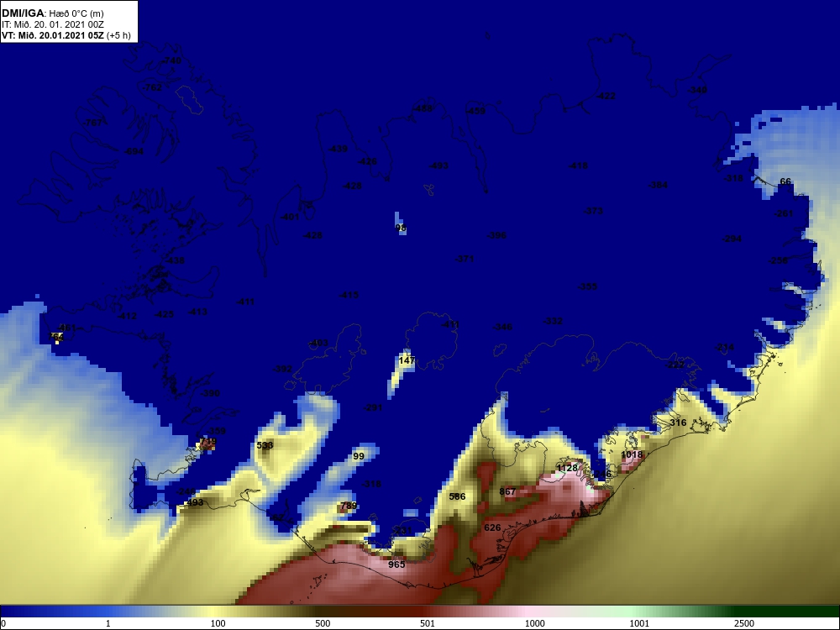Viewport: 840px width, 630px height.
Task: Click the legend tick labeled 1001
Action: (x=639, y=623)
